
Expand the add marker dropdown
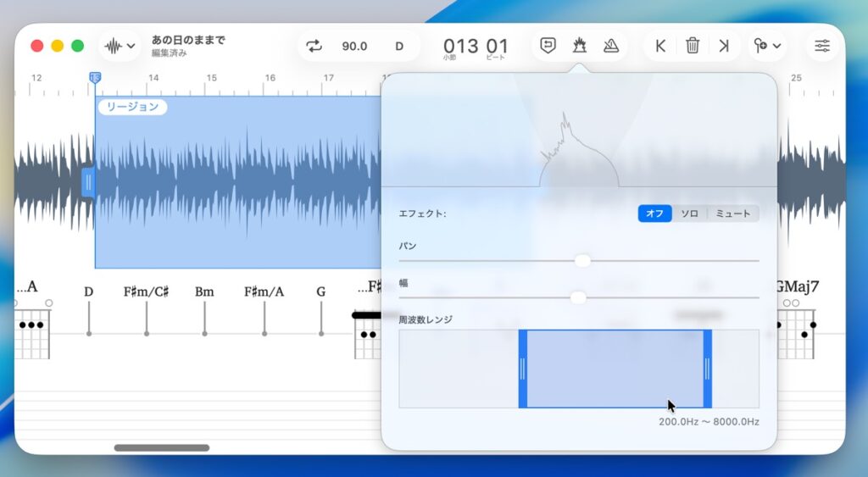click(767, 46)
